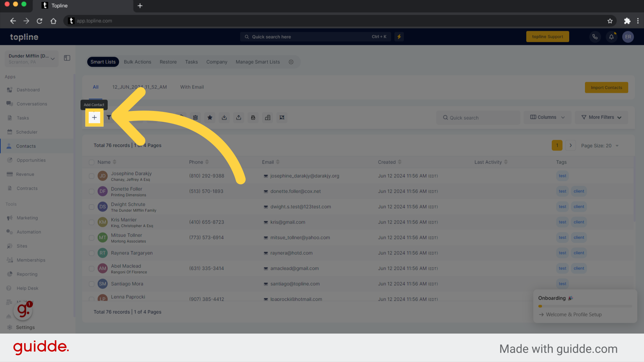Open the notifications bell icon
Viewport: 644px width, 362px height.
click(x=611, y=37)
